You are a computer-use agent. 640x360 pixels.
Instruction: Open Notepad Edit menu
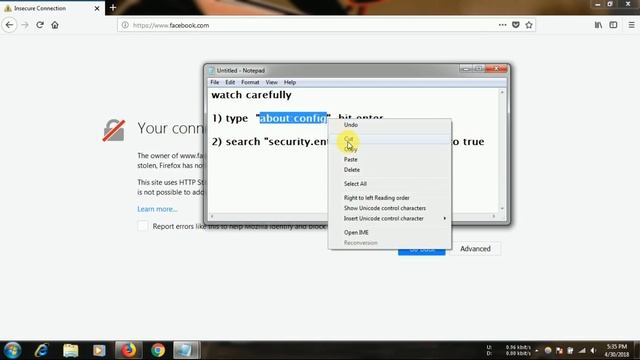pyautogui.click(x=230, y=82)
